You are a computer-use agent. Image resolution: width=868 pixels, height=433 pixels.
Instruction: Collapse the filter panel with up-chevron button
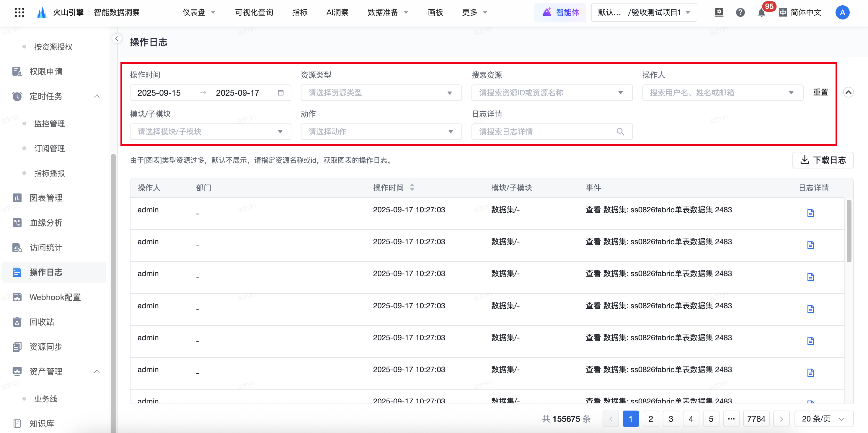(x=848, y=92)
